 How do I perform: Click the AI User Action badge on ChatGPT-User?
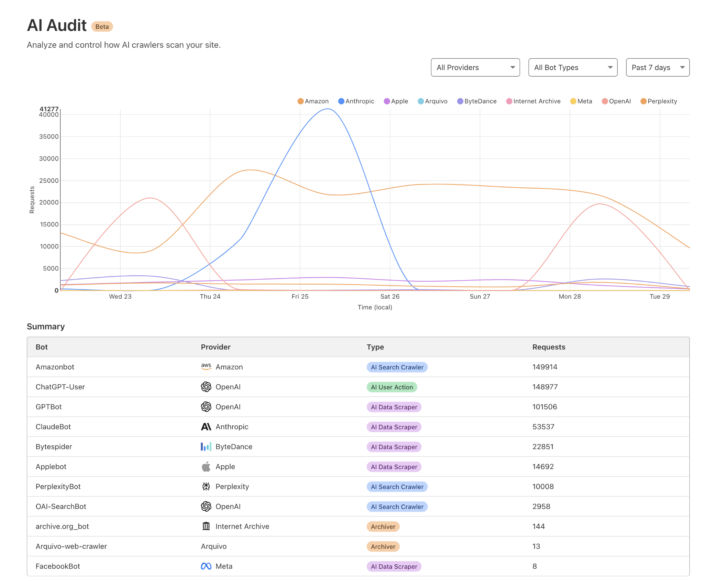coord(392,387)
